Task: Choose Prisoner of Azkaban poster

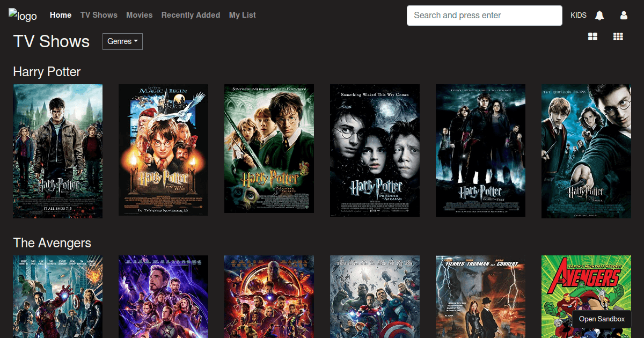Action: (x=375, y=151)
